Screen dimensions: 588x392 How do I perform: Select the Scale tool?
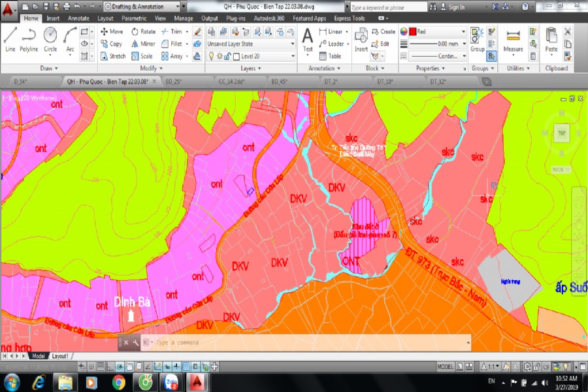pyautogui.click(x=142, y=56)
